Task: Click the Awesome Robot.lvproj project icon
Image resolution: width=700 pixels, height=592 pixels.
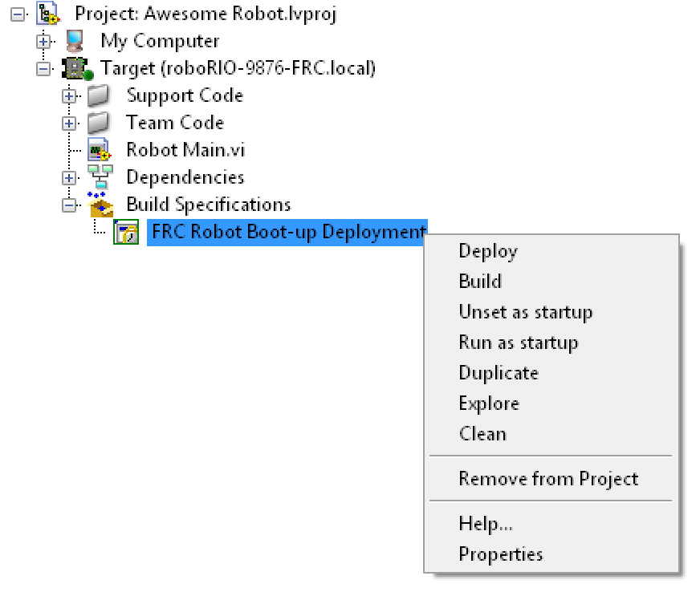Action: coord(48,14)
